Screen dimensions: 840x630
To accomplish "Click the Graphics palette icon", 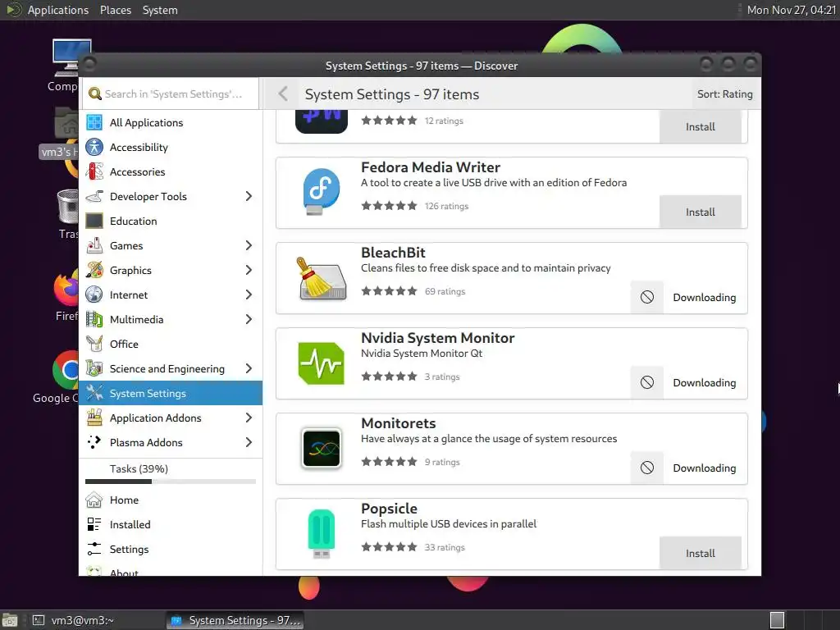I will click(94, 271).
